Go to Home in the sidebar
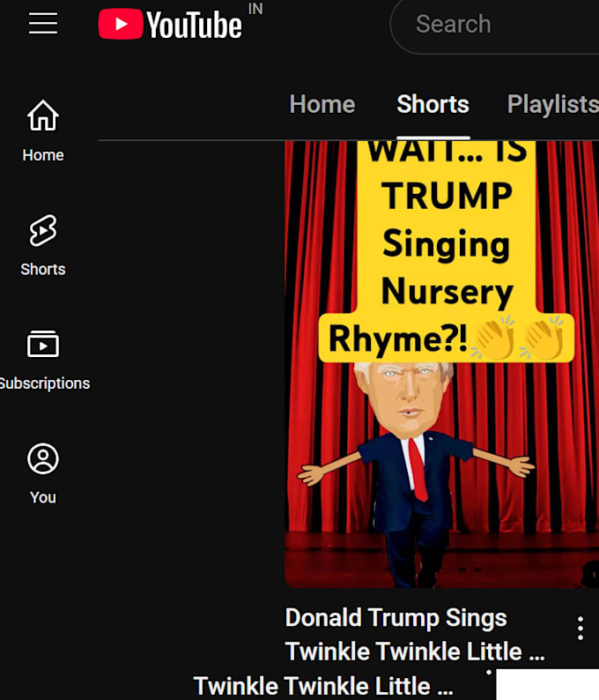The image size is (599, 700). pos(43,131)
